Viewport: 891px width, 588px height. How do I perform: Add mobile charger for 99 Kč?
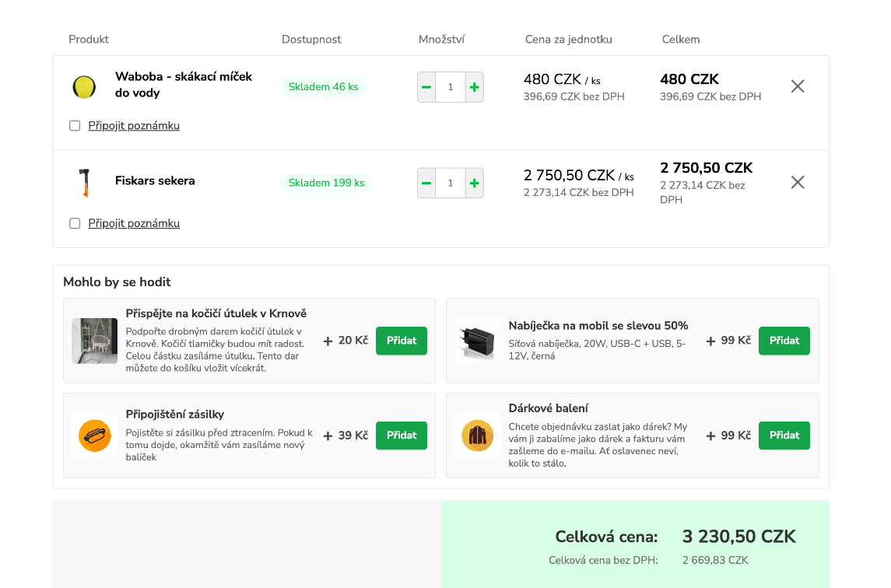click(x=784, y=341)
